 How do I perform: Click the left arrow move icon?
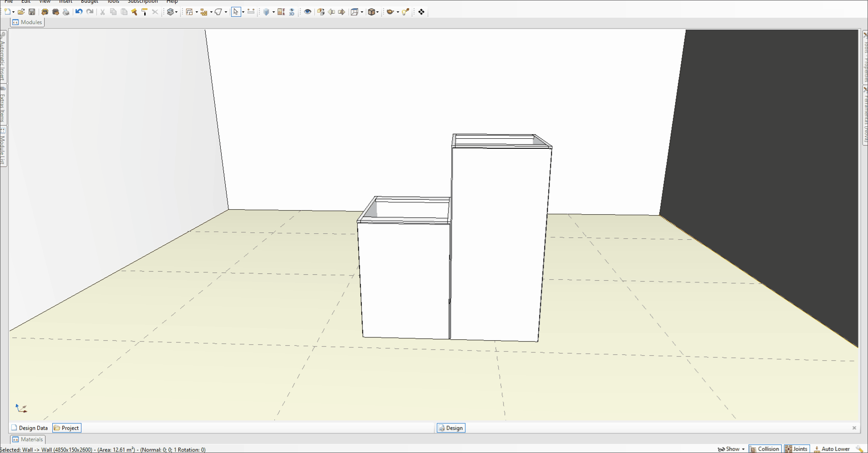[331, 12]
